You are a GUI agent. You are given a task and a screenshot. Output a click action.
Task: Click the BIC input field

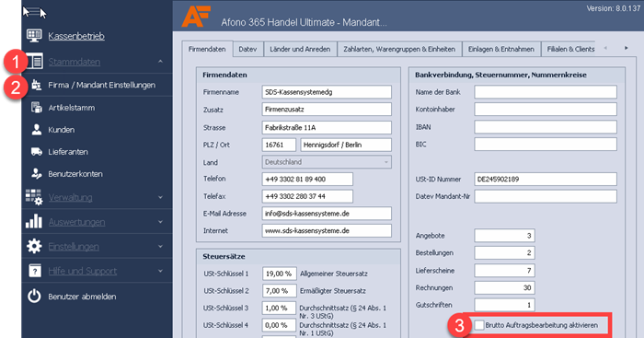point(546,145)
